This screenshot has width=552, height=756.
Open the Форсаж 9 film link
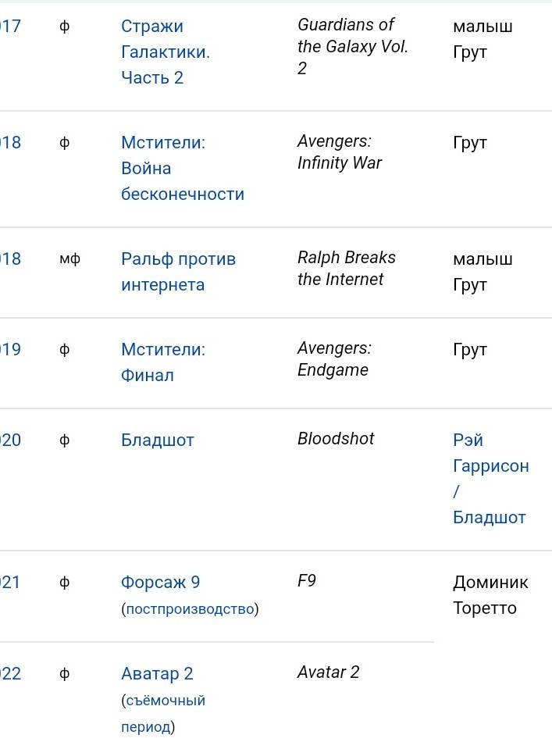160,583
